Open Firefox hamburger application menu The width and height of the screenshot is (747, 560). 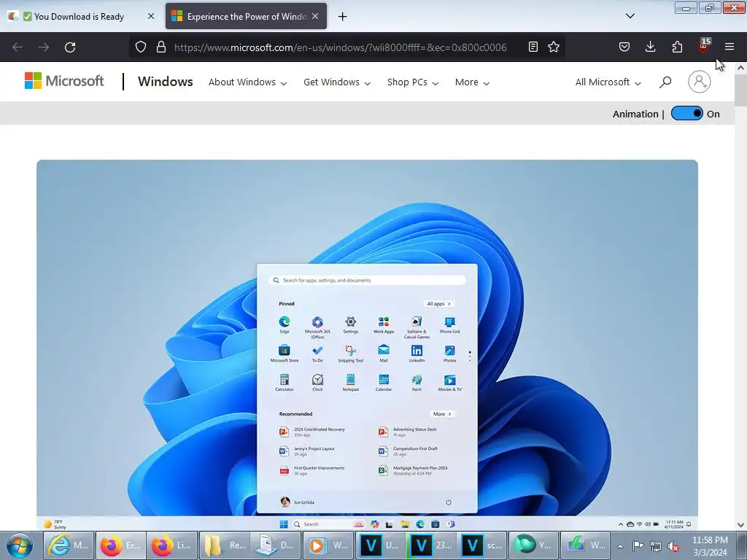point(729,47)
